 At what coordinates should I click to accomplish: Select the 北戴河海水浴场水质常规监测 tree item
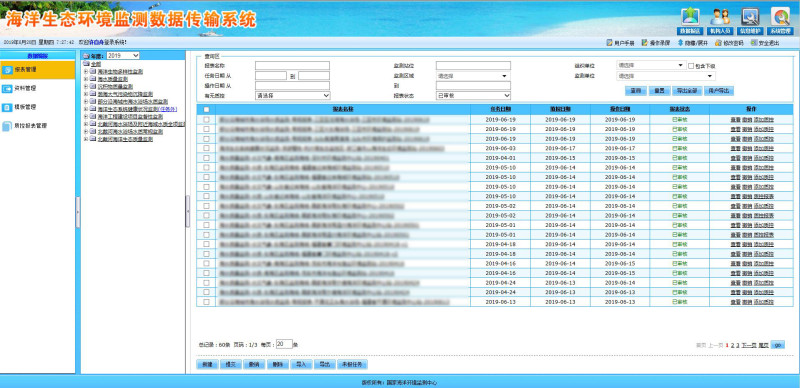tap(130, 131)
